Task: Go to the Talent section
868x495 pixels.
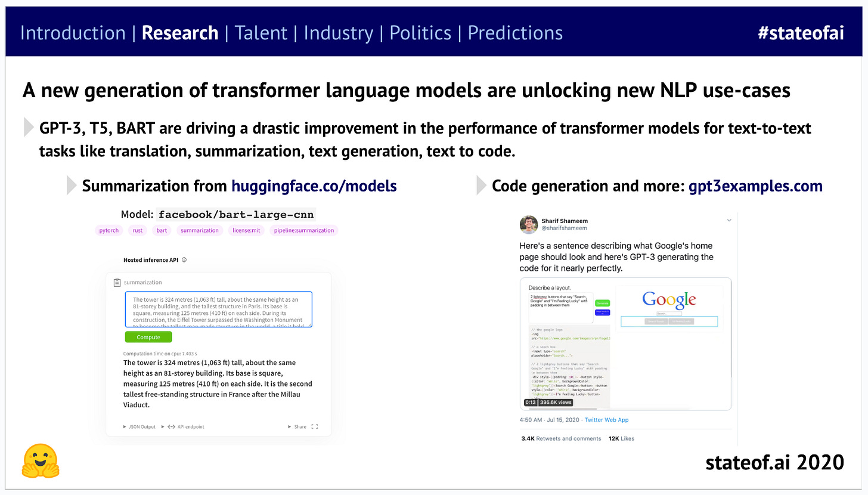Action: (x=261, y=33)
